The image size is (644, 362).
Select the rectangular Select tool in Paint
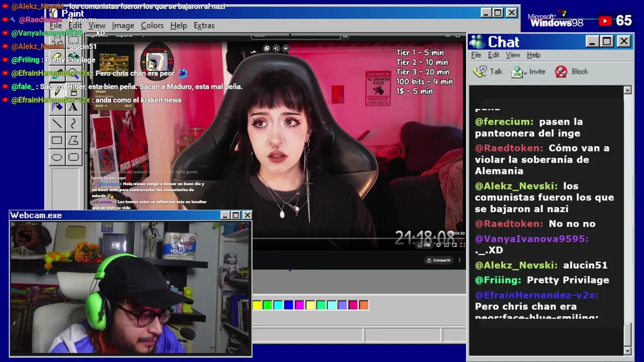(73, 40)
